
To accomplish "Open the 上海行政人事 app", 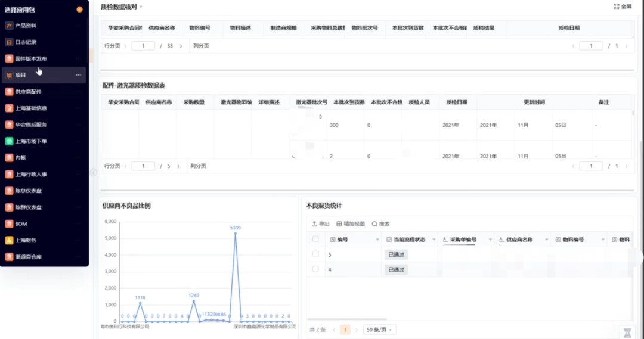I will tap(44, 174).
